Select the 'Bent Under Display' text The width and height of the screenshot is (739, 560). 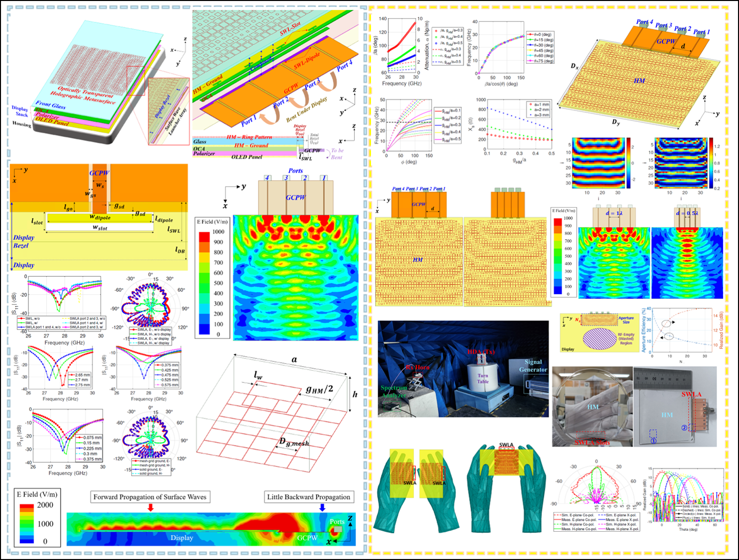tap(307, 110)
